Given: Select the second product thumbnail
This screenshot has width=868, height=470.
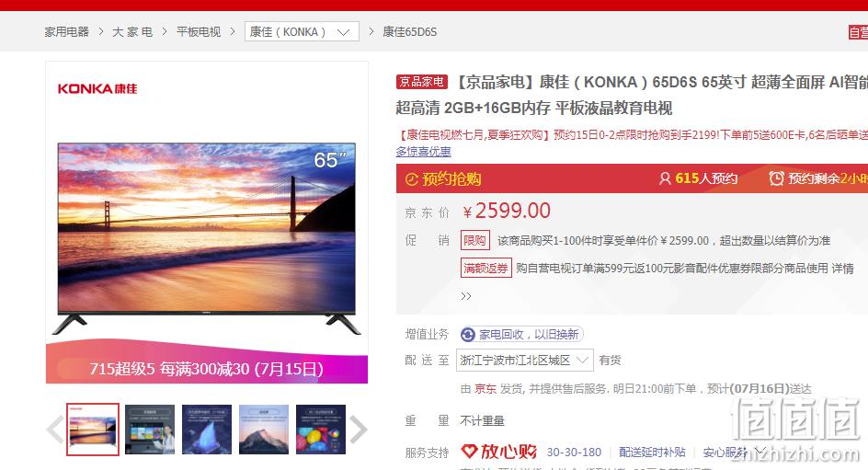Looking at the screenshot, I should coord(150,430).
